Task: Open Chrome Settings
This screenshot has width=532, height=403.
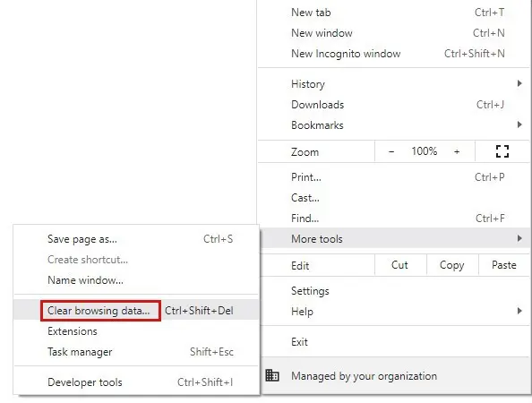Action: 394,291
